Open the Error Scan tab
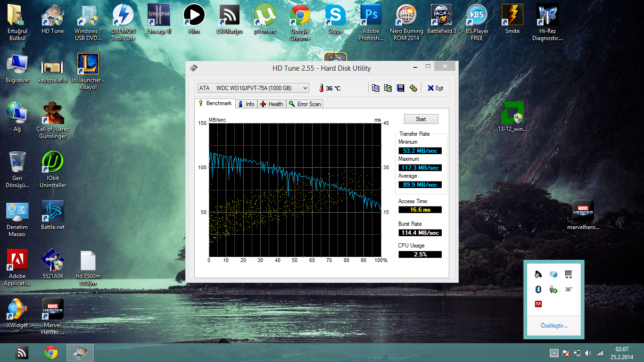This screenshot has height=362, width=644. click(x=305, y=104)
